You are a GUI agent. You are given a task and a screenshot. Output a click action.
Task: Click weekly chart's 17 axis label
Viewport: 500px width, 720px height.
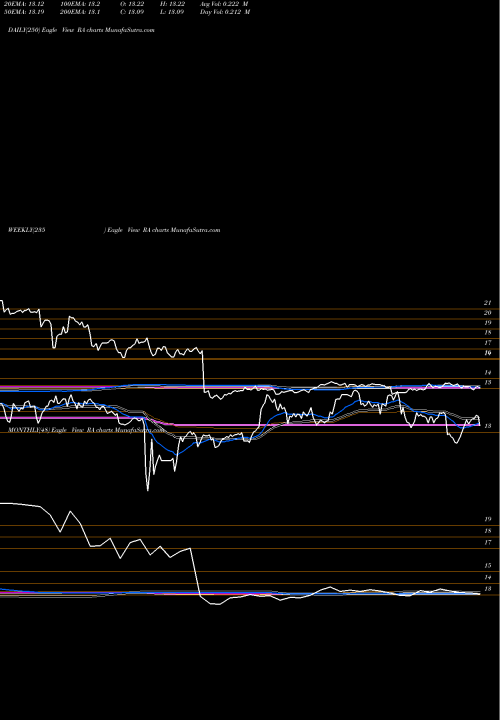click(x=488, y=343)
